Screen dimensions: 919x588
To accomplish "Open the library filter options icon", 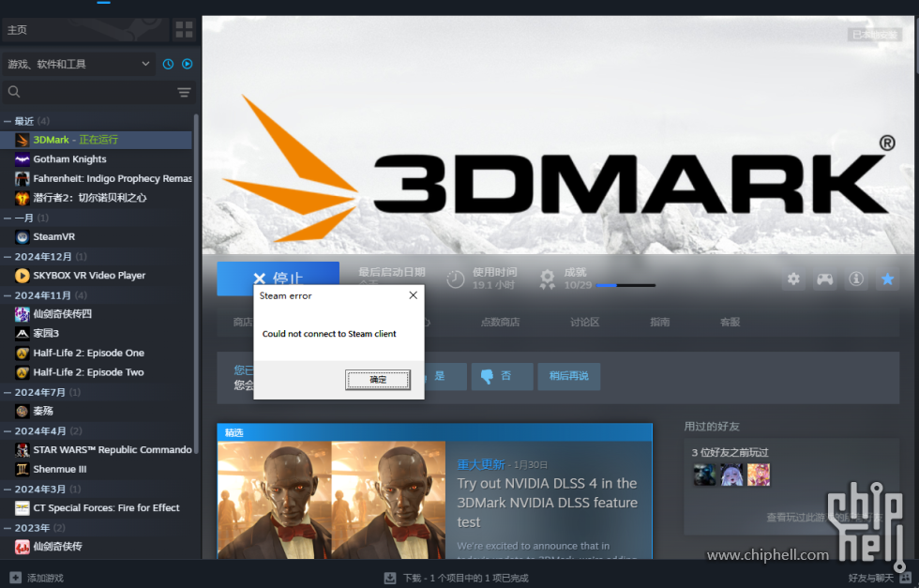I will tap(184, 92).
